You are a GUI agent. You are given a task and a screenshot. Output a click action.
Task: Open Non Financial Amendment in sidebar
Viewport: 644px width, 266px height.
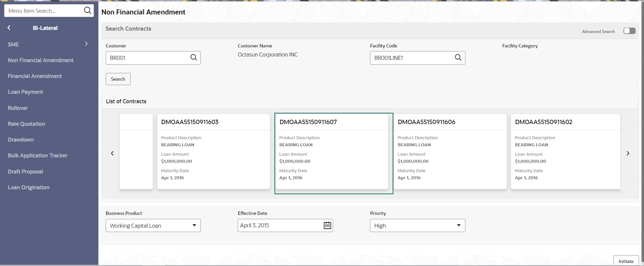[41, 60]
